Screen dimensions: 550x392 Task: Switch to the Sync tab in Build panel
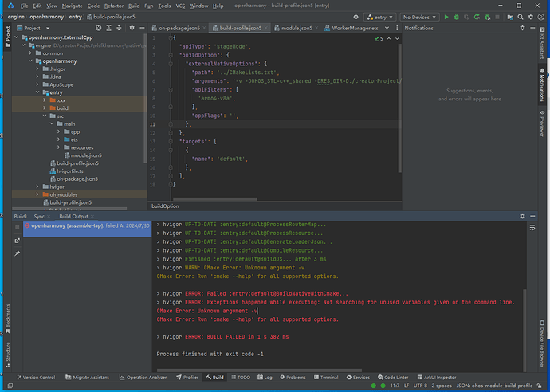pos(40,216)
